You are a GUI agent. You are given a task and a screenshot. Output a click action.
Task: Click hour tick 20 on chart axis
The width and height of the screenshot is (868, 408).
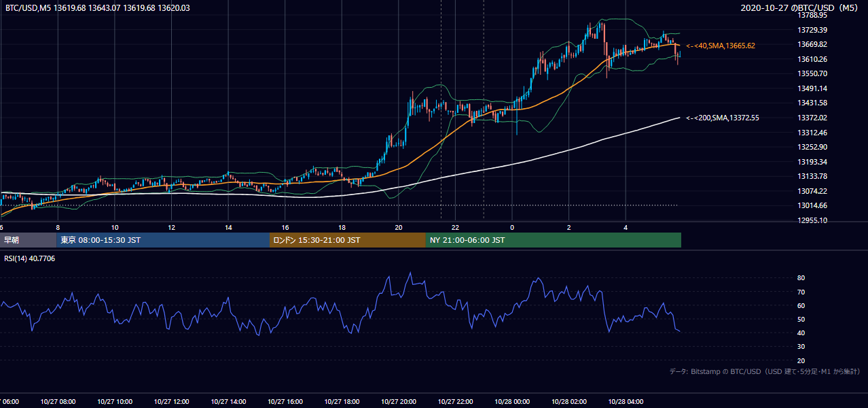[399, 228]
